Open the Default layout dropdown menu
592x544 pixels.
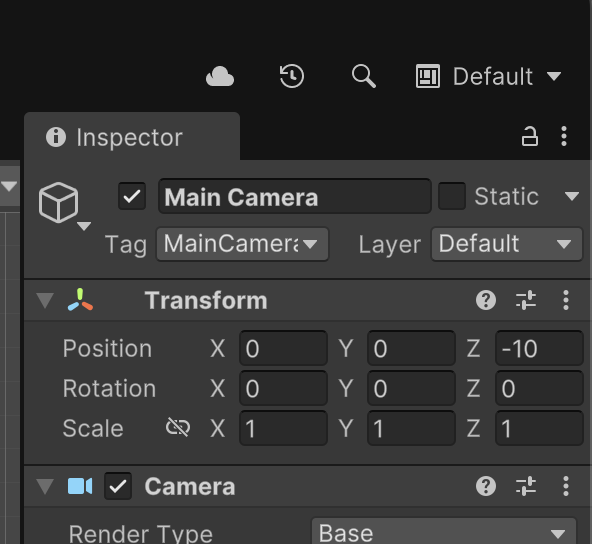tap(489, 76)
